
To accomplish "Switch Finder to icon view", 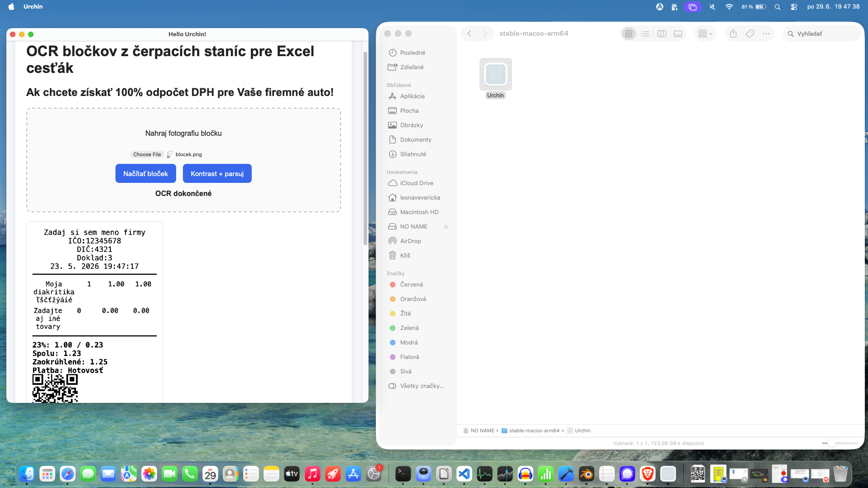I will tap(628, 33).
